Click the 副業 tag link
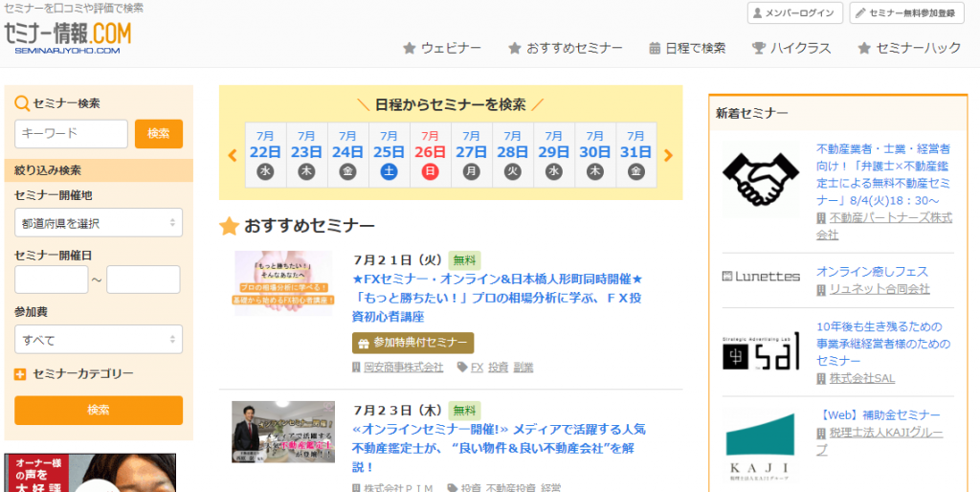The height and width of the screenshot is (492, 980). [x=523, y=367]
